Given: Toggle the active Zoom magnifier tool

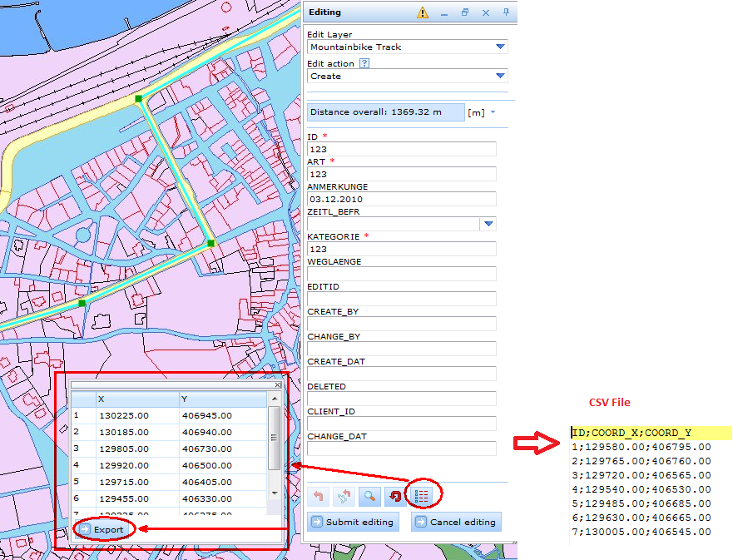Looking at the screenshot, I should [371, 494].
